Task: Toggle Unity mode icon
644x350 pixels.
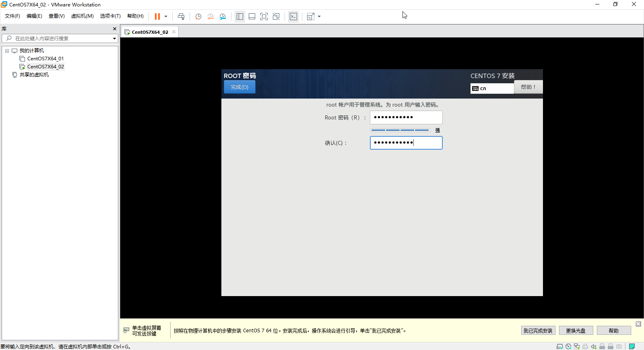Action: [x=276, y=16]
